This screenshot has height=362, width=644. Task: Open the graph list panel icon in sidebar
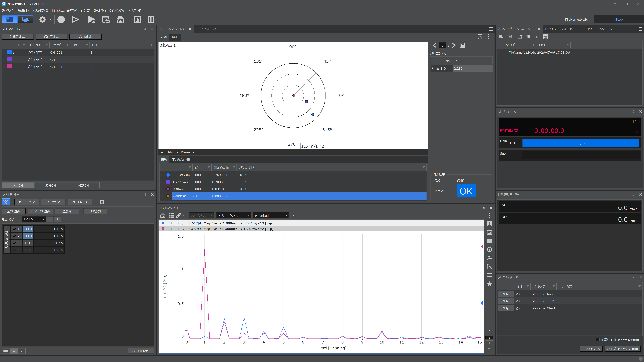[490, 224]
